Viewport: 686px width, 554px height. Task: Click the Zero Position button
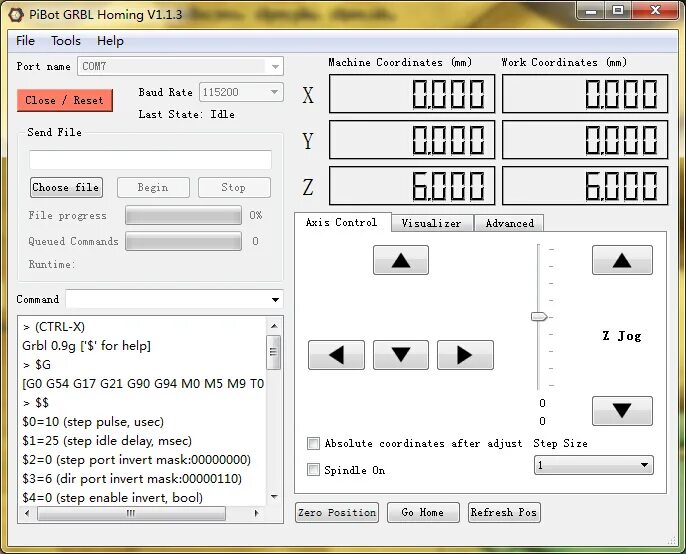point(337,512)
